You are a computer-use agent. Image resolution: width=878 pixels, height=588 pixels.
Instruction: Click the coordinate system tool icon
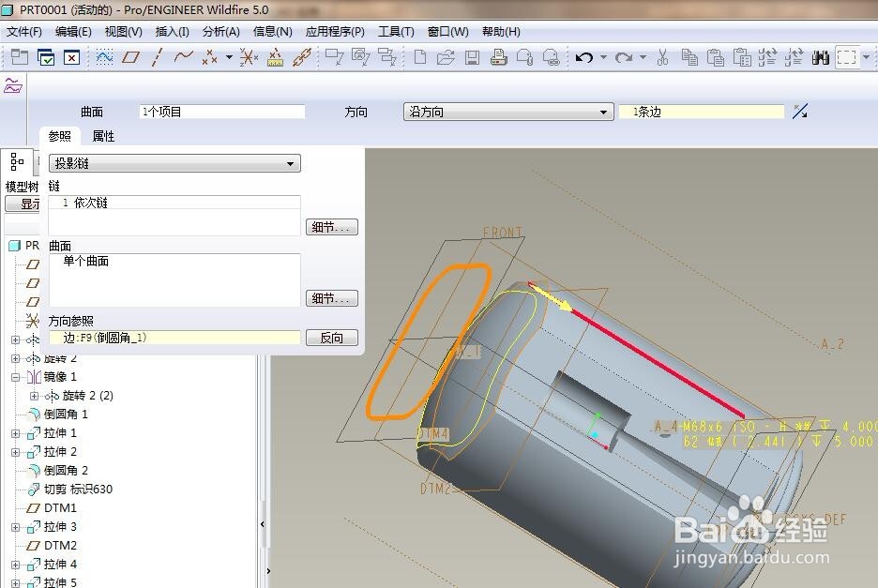[x=249, y=57]
